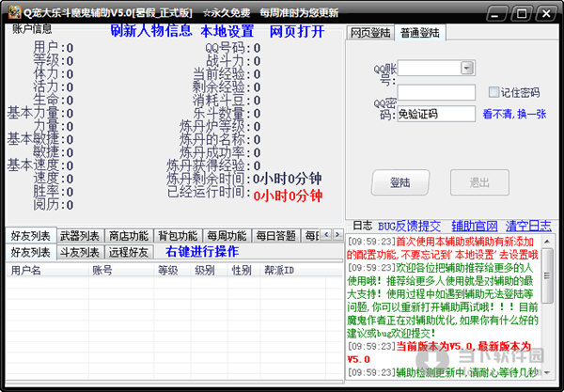Open the upper 好友列表 tab
Image resolution: width=564 pixels, height=392 pixels.
[31, 236]
